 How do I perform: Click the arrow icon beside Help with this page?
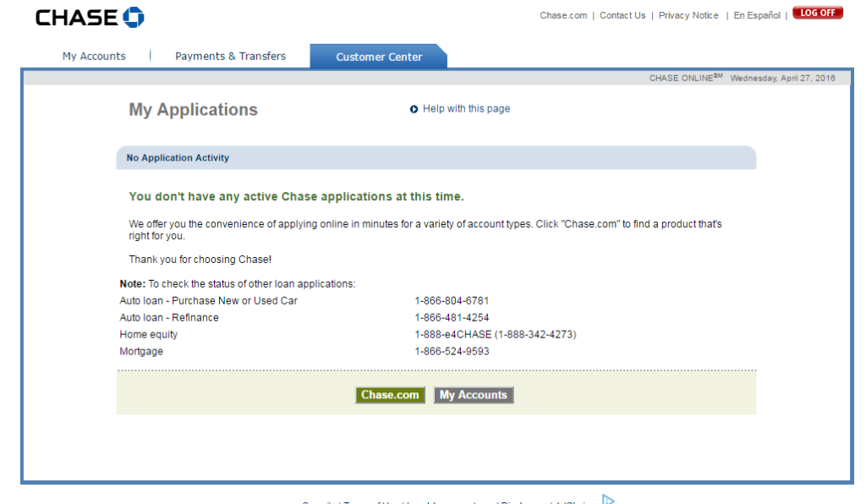(x=414, y=109)
